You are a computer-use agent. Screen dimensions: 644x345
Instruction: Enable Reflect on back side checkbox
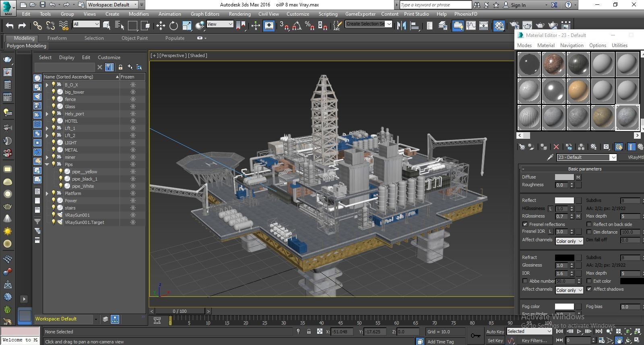pos(589,224)
